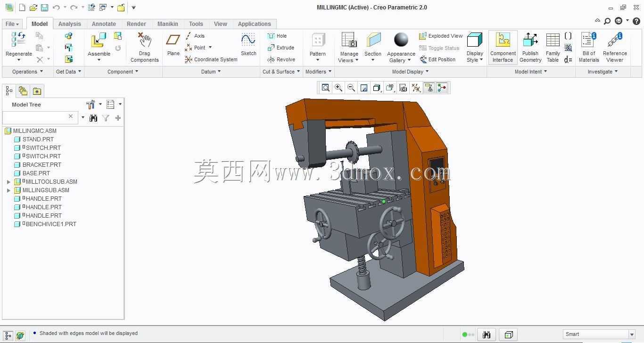
Task: Expand MILLTOOLSUB.ASM tree node
Action: click(x=8, y=182)
